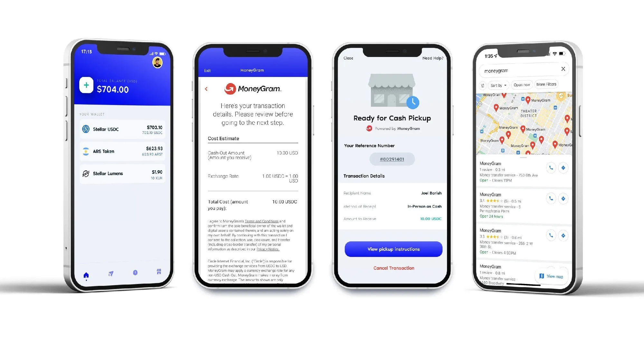Tap the Stellar Lumens XLM icon
The height and width of the screenshot is (357, 644).
[x=86, y=173]
